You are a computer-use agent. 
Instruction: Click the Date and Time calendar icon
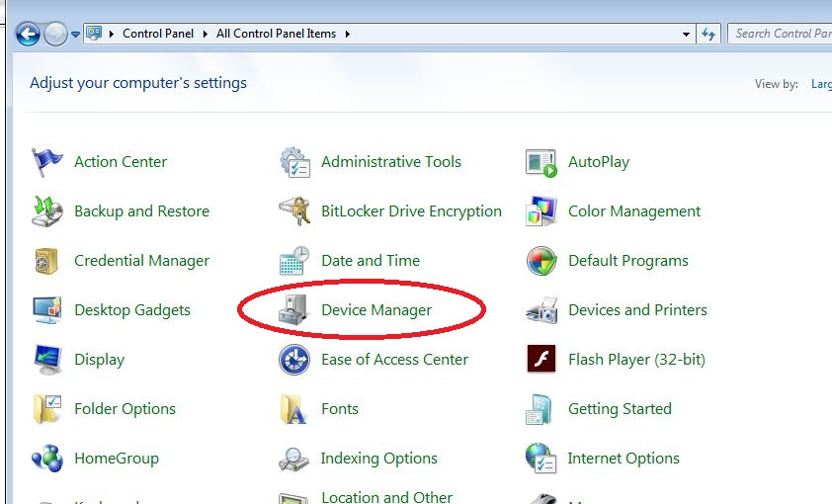pyautogui.click(x=294, y=261)
